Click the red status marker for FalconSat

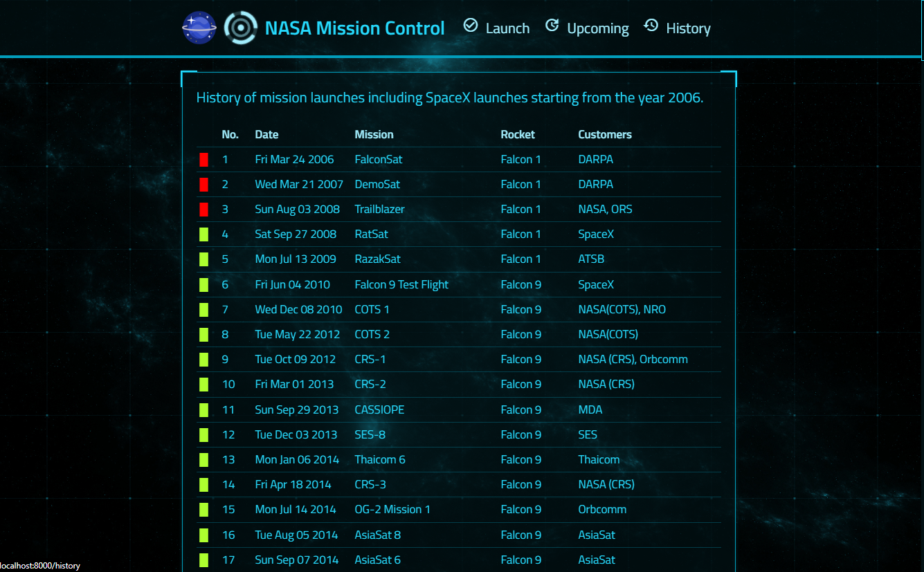204,160
